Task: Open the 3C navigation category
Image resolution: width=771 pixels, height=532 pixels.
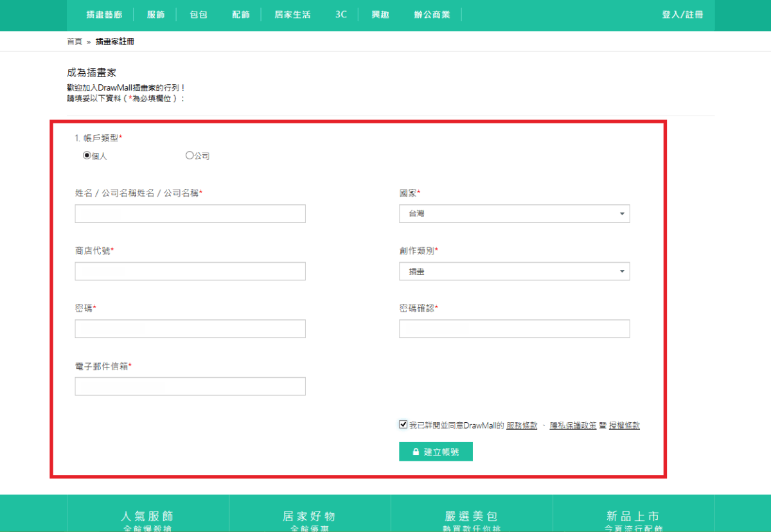Action: tap(341, 15)
